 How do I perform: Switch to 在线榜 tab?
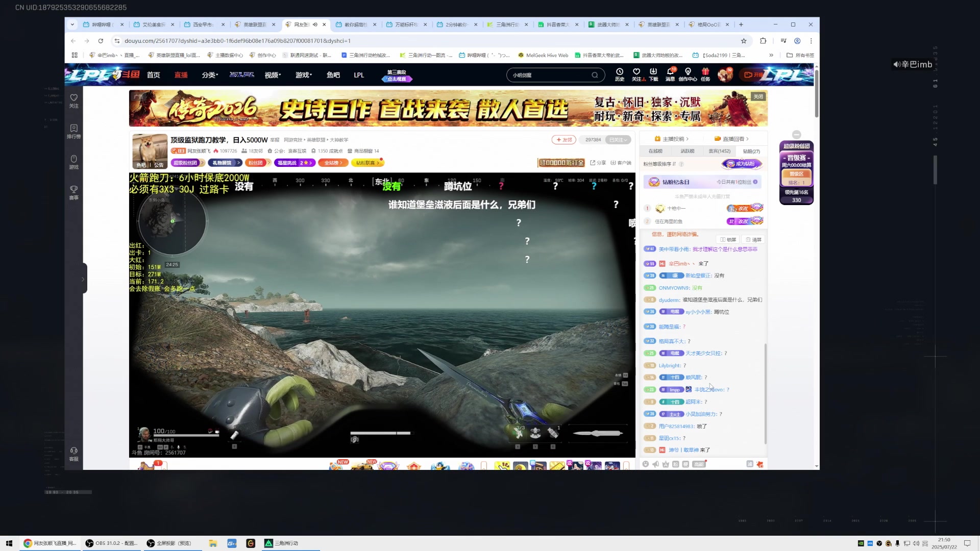[655, 151]
